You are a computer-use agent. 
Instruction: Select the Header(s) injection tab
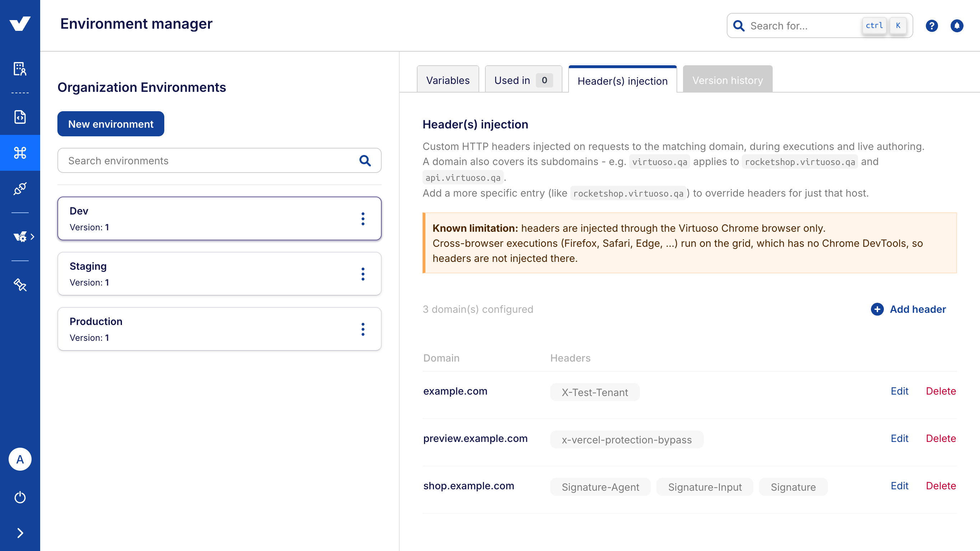[622, 79]
